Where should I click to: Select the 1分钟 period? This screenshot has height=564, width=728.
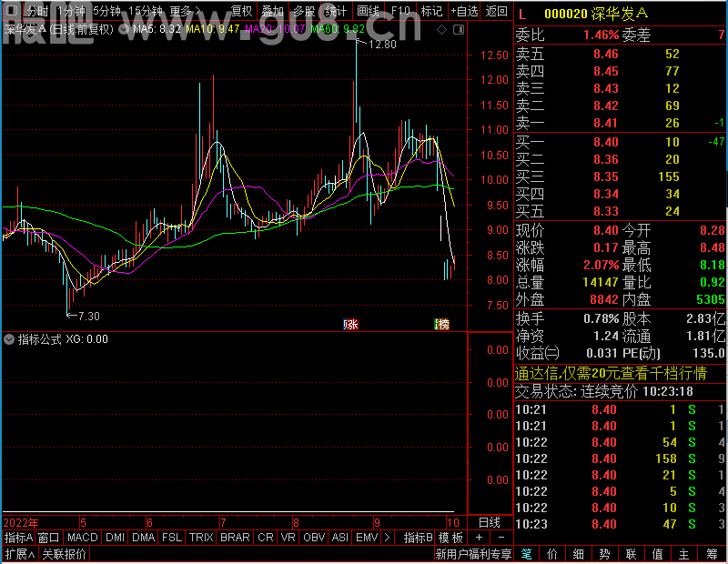click(x=71, y=11)
